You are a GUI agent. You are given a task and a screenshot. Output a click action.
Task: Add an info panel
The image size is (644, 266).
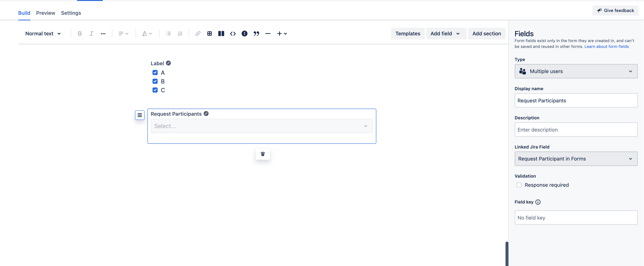(244, 34)
